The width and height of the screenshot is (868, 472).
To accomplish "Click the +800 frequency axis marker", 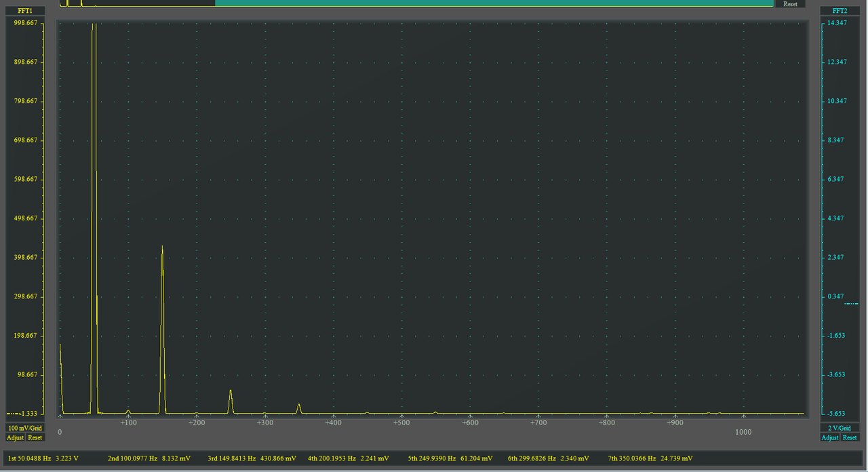I will pyautogui.click(x=607, y=422).
